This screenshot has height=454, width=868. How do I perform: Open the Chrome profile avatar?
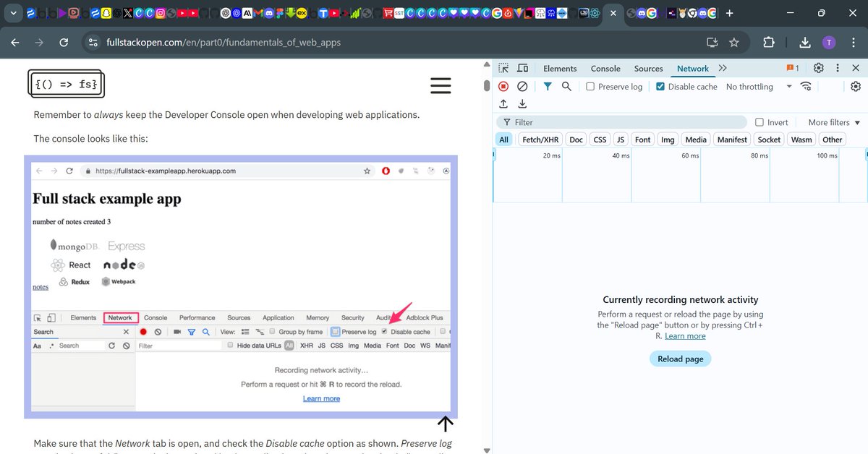tap(829, 43)
